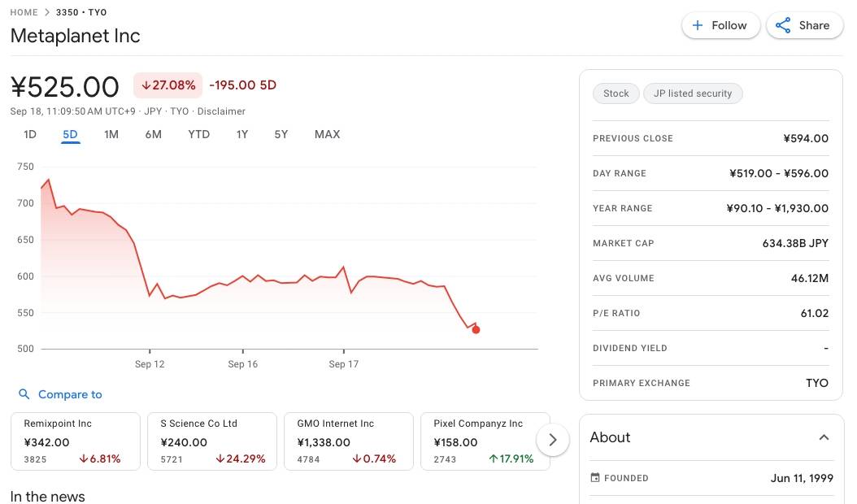Switch chart to 1M range
Screen dimensions: 857x504
(111, 134)
